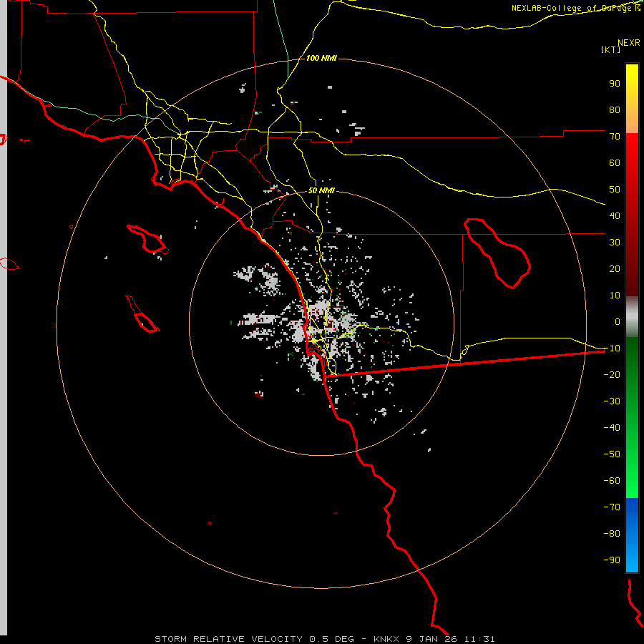Click the "NEXR" label at top right
The height and width of the screenshot is (644, 644).
pyautogui.click(x=629, y=43)
